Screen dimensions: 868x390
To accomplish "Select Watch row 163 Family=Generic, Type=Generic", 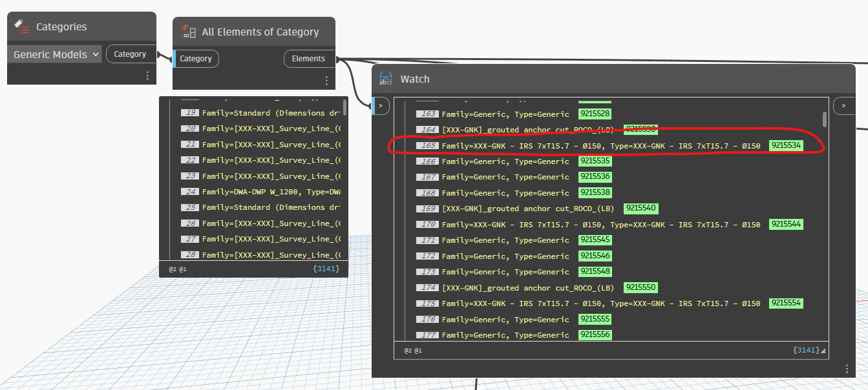I will coord(505,114).
